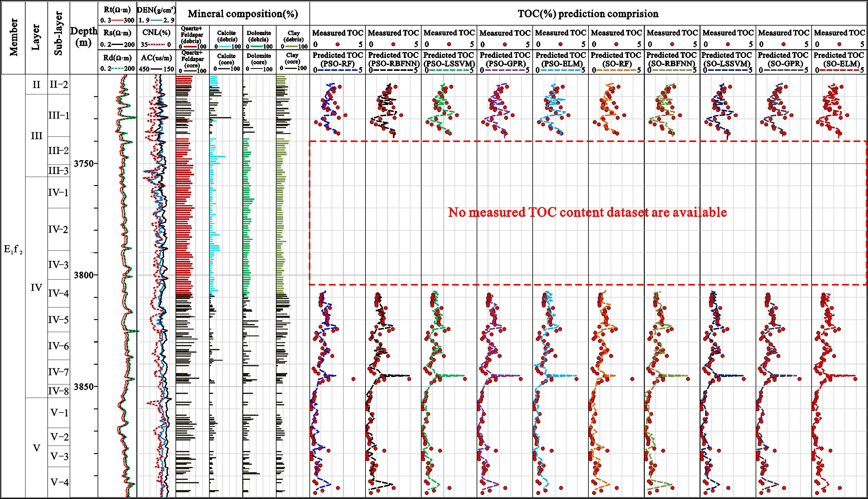Screen dimensions: 868x499
Task: Select the III-2 sub-layer cell
Action: coord(59,151)
